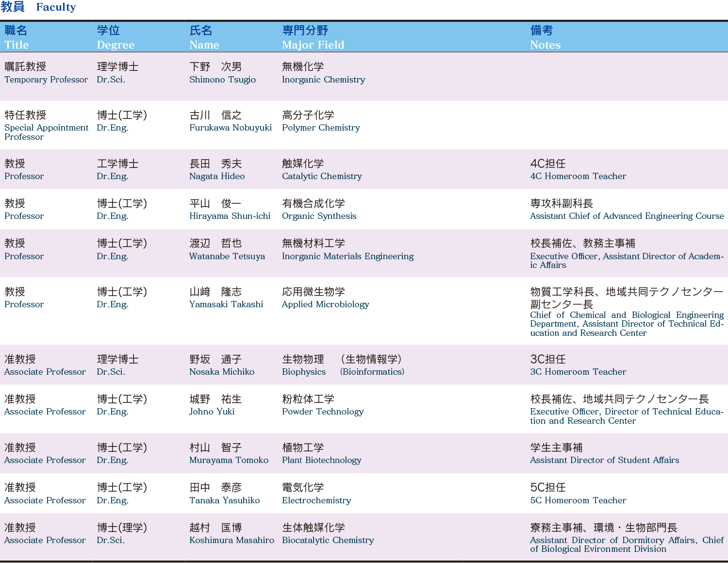Click 'Electrochemistry' field text
Viewport: 728px width, 563px height.
pos(316,500)
